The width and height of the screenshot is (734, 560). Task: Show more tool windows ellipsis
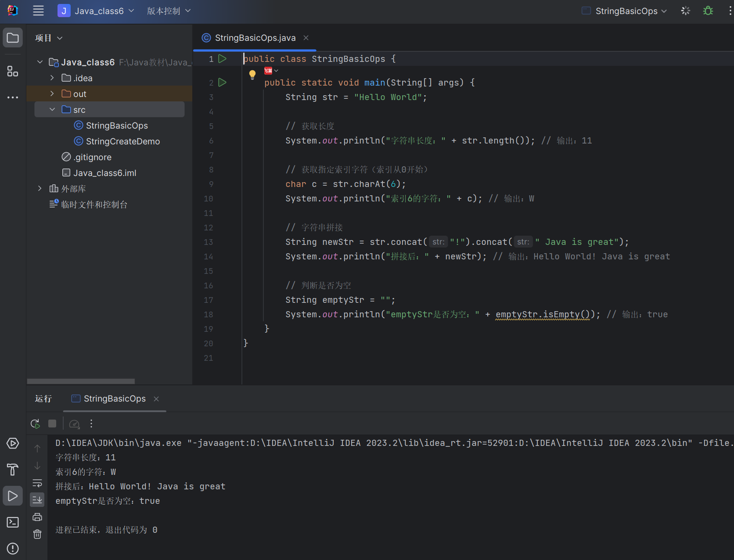[13, 97]
